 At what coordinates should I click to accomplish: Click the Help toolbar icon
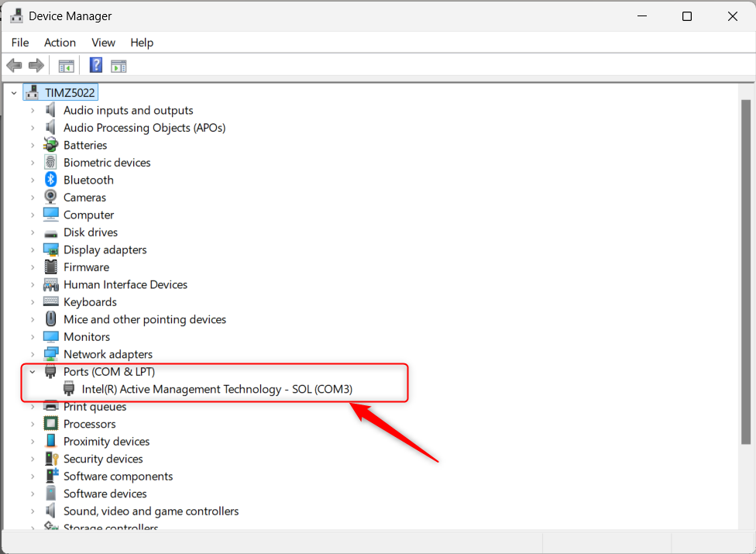pos(95,65)
